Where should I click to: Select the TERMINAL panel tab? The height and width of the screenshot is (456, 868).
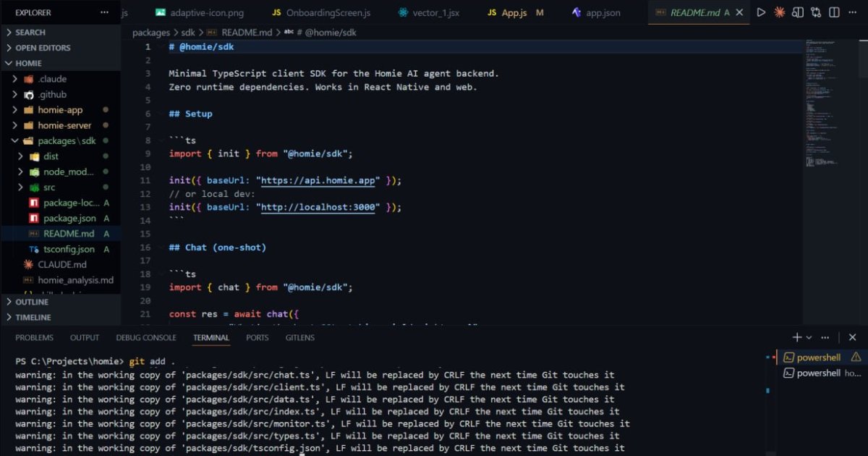tap(211, 338)
